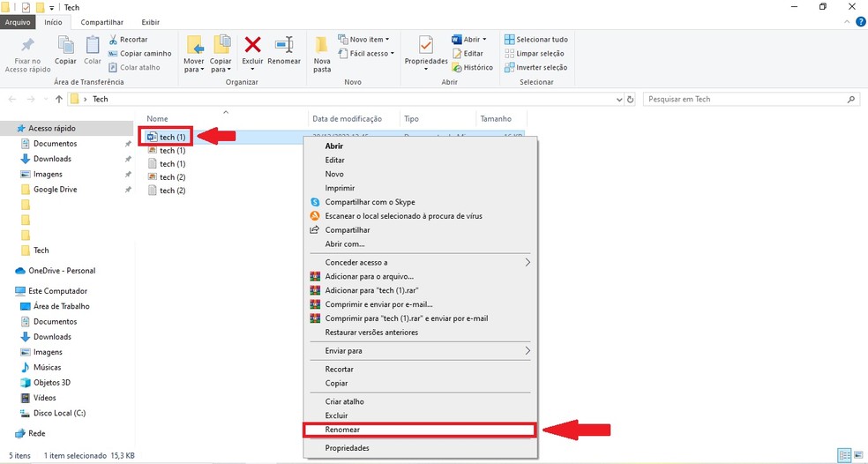Click the Renomear ribbon icon
Image resolution: width=868 pixels, height=464 pixels.
(284, 45)
